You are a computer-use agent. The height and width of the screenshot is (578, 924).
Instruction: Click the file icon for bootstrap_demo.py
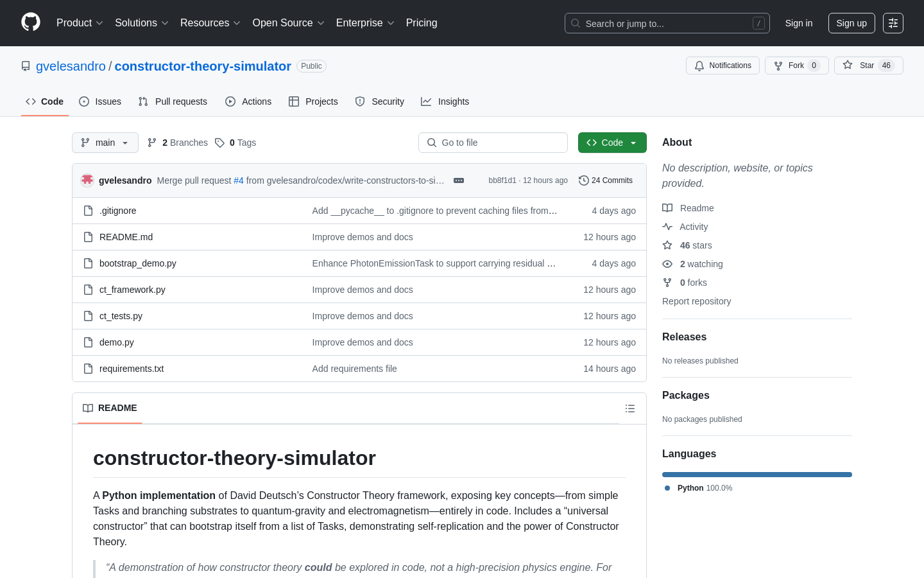[89, 263]
